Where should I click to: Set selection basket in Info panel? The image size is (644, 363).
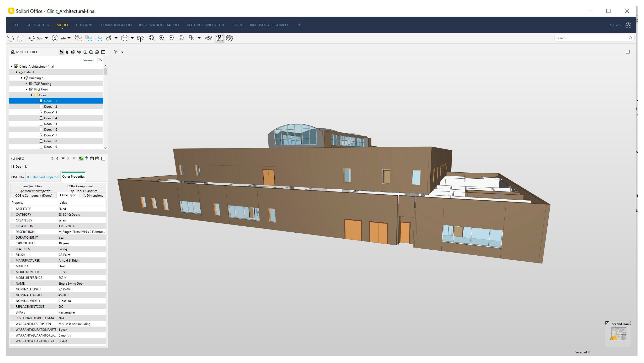point(97,159)
